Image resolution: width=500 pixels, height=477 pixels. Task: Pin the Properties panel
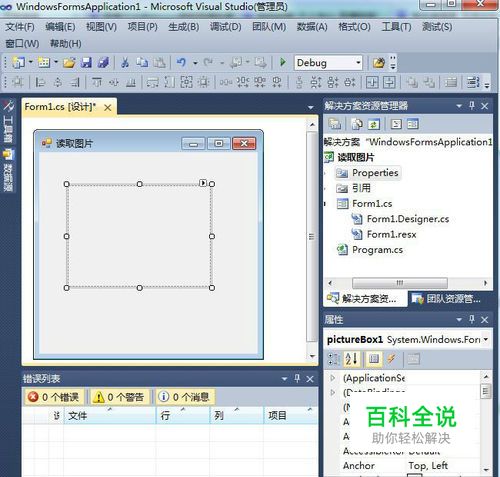(x=472, y=319)
